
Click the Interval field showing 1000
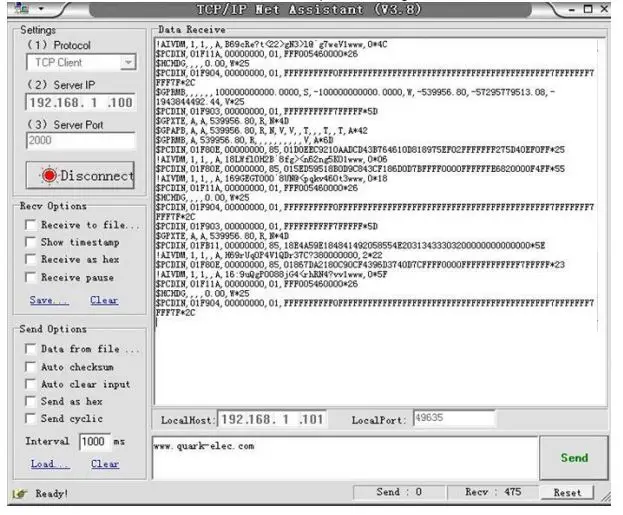(x=95, y=441)
